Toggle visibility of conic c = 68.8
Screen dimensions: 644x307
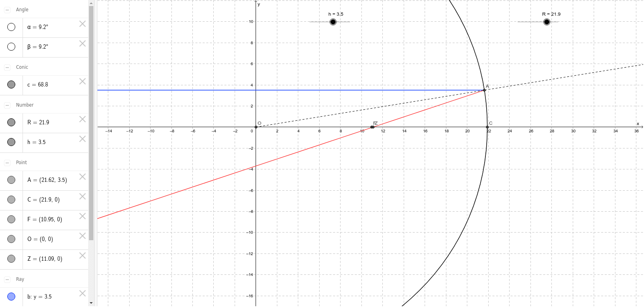[11, 84]
